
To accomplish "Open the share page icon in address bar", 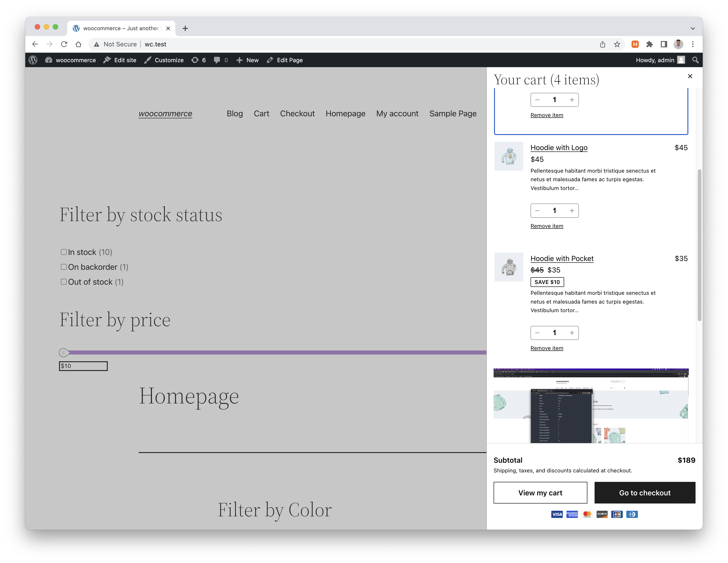I will (602, 44).
